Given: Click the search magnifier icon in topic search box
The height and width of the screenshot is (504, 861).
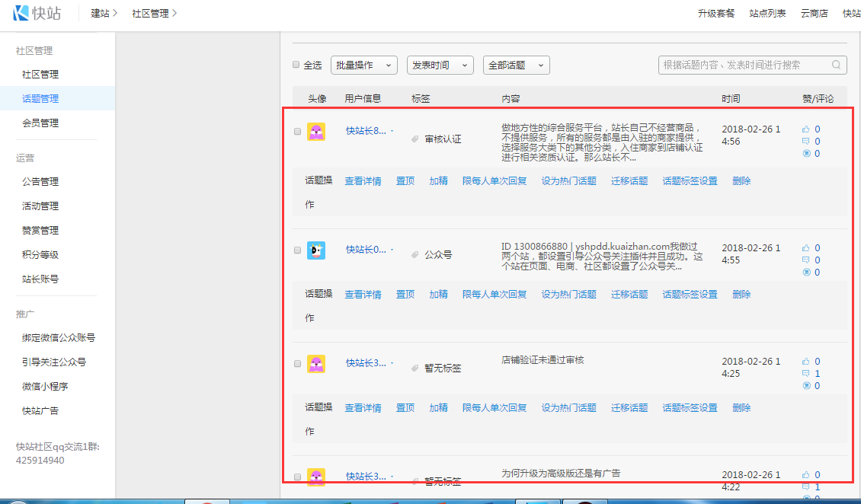Looking at the screenshot, I should point(836,65).
